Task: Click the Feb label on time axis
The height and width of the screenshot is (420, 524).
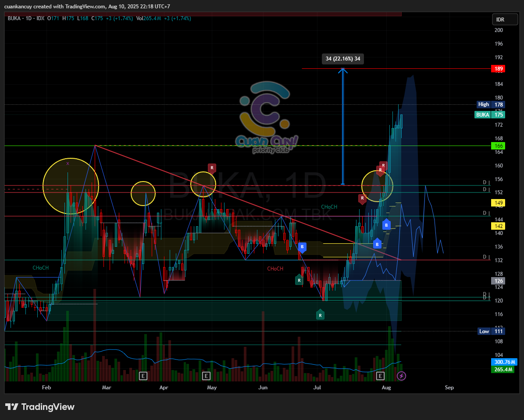Action: pos(46,388)
